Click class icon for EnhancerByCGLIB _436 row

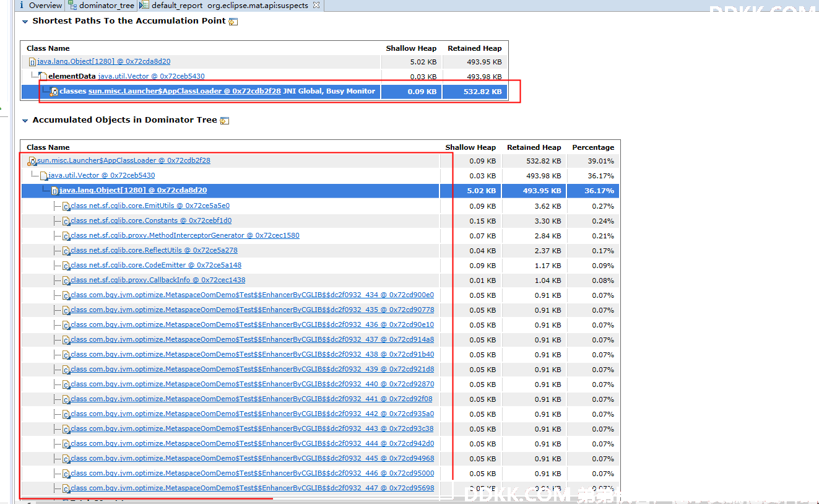coord(66,325)
